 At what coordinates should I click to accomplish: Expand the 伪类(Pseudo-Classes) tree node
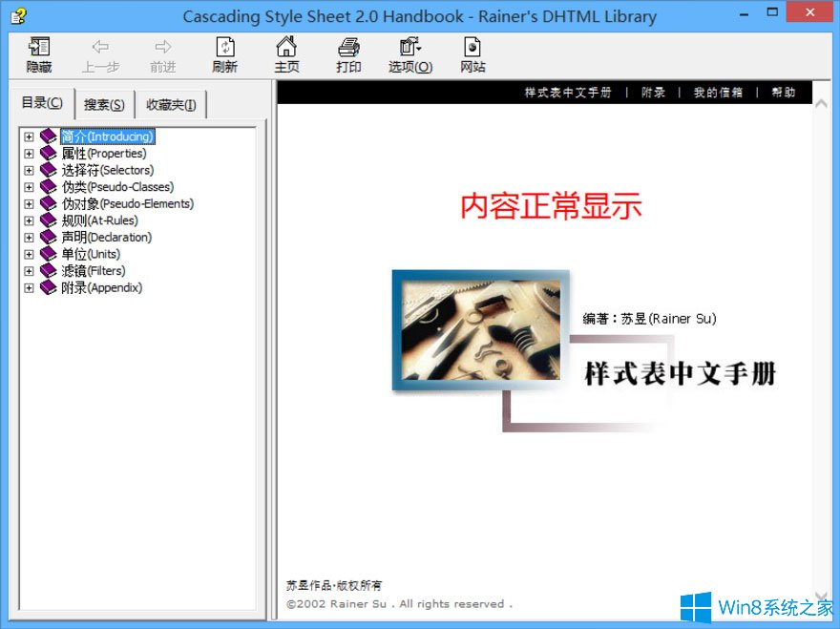point(29,187)
